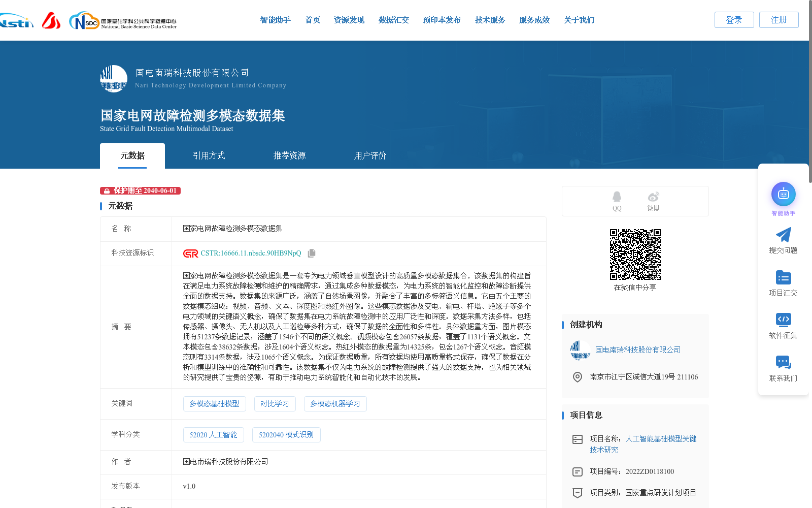
Task: Click 项目类别：国家重点研发计划项目 text
Action: [643, 493]
